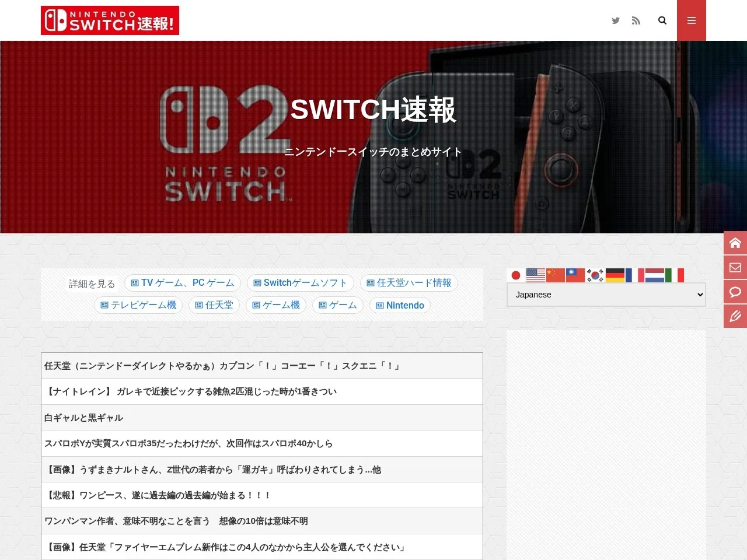Select the Italy flag language

(x=675, y=275)
